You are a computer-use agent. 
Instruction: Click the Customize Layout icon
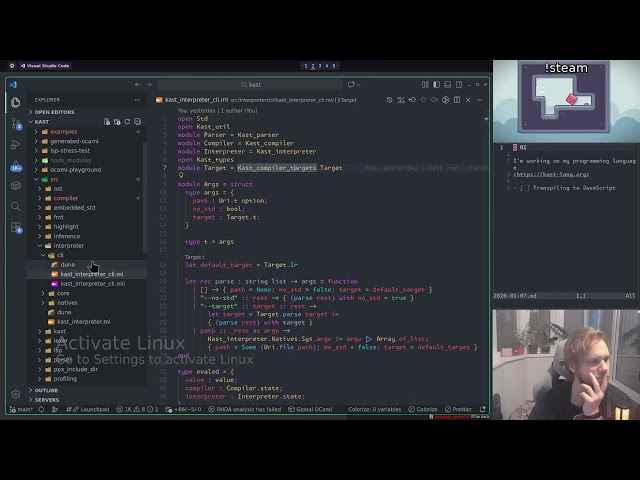coord(425,84)
